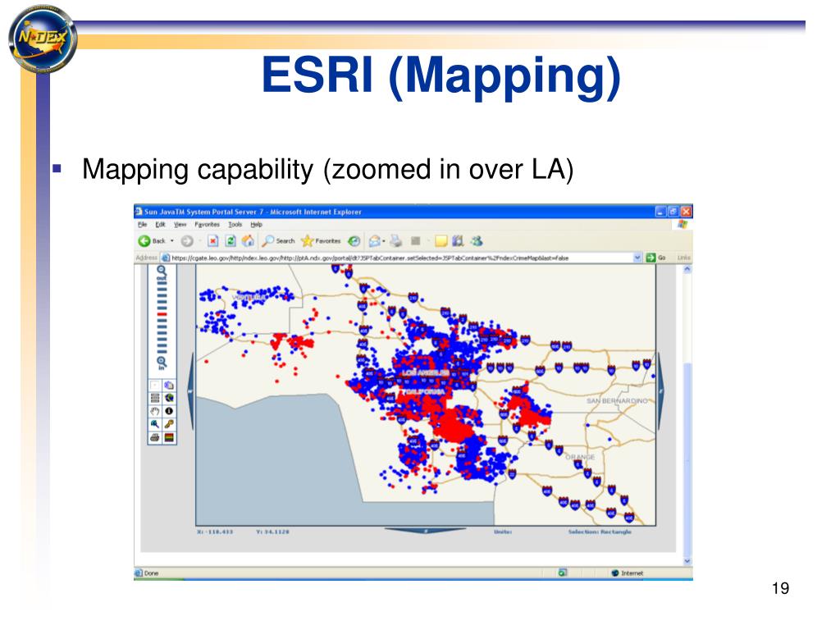
Task: Open the History icon in toolbar
Action: click(x=354, y=241)
